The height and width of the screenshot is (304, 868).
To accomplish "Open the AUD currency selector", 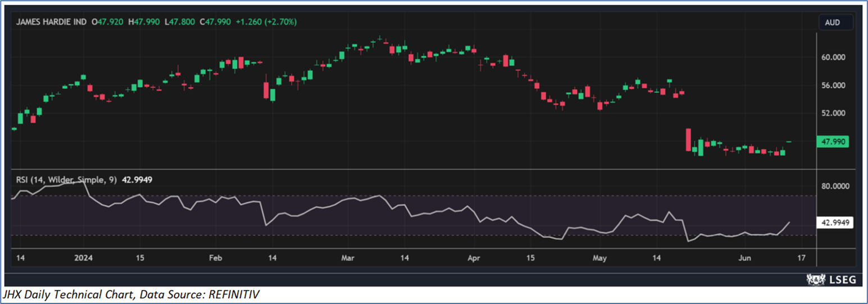I will click(x=836, y=22).
